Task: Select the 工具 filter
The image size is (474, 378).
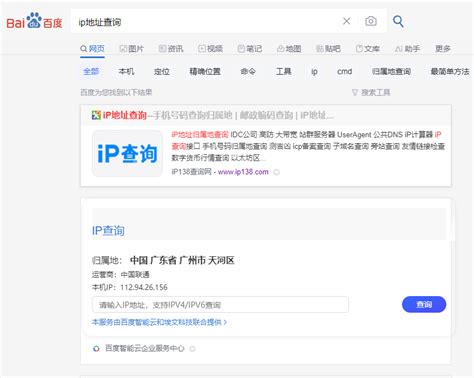Action: pyautogui.click(x=284, y=71)
